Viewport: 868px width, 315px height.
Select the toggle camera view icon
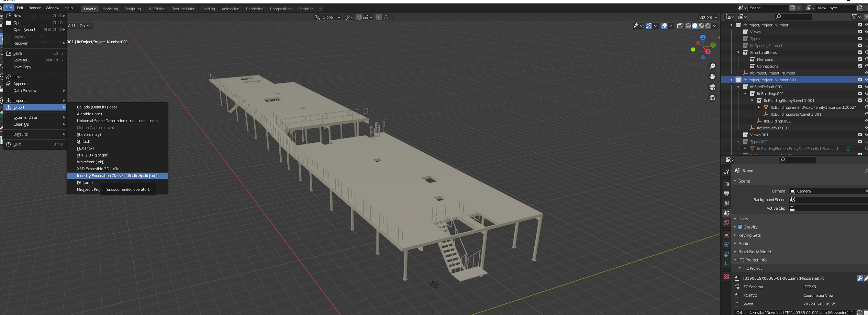[712, 87]
